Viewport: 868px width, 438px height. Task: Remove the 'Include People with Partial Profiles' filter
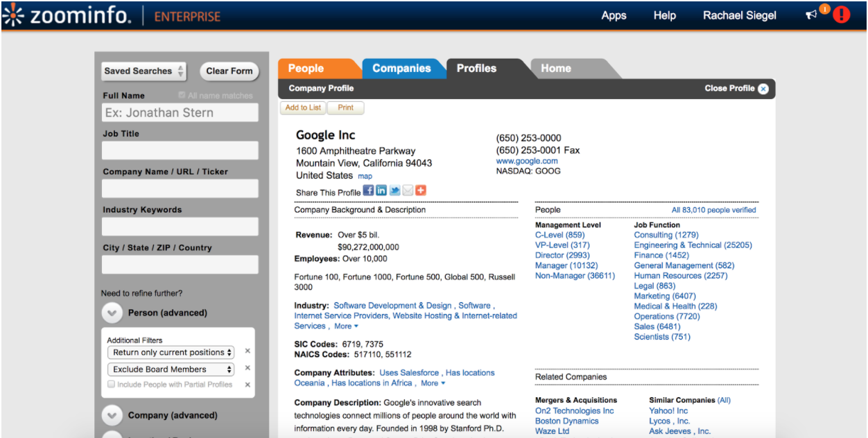(x=248, y=385)
